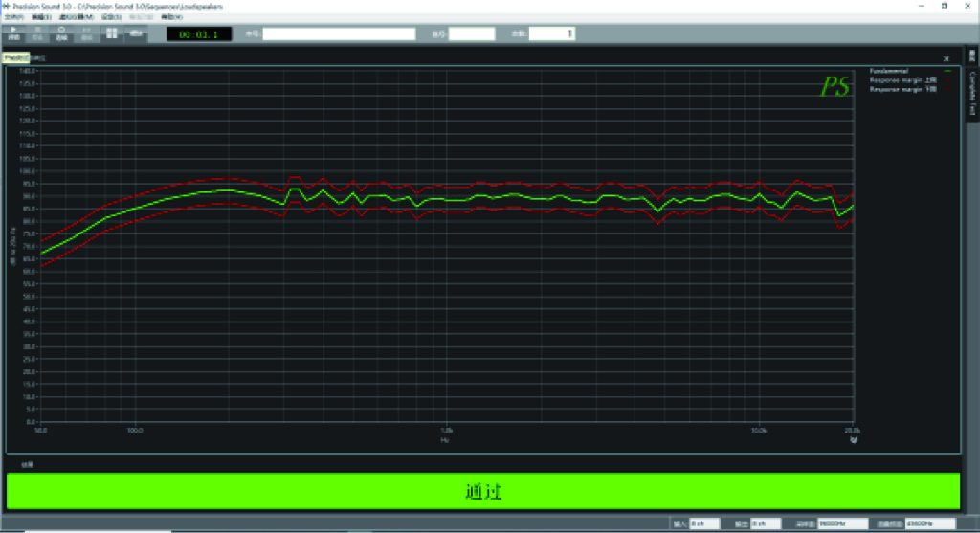Toggle the lower Response margin legend entry
The height and width of the screenshot is (533, 980).
coord(910,89)
